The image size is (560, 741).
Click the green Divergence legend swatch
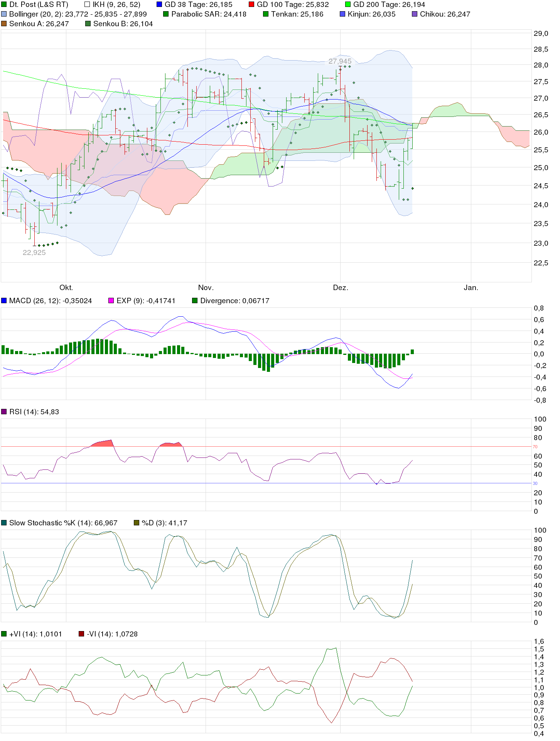(195, 301)
